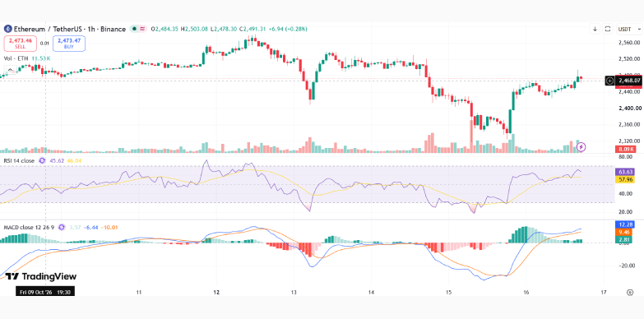The height and width of the screenshot is (319, 644).
Task: Click the MACD line value -6.44
Action: tap(90, 227)
